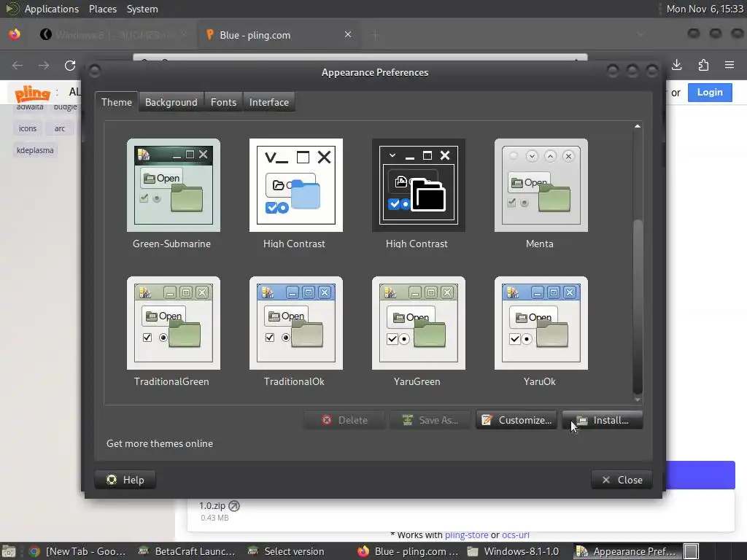Open Firefox downloads icon

pyautogui.click(x=676, y=65)
